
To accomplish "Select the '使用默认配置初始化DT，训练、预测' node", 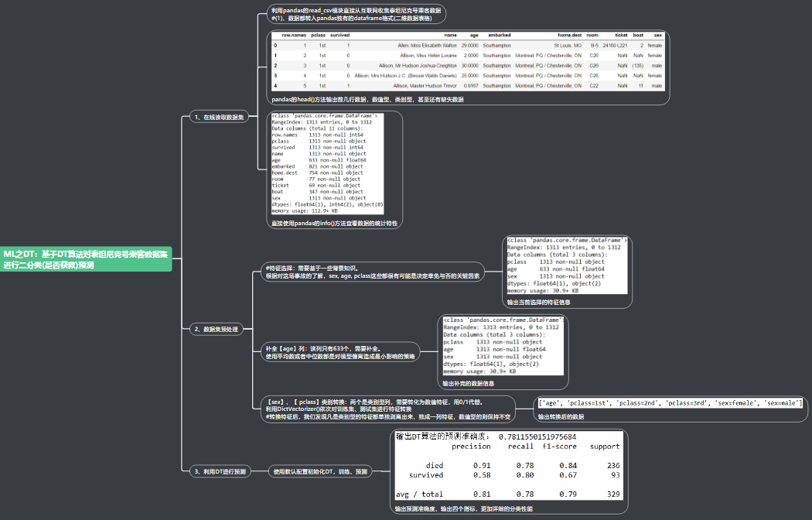I will pyautogui.click(x=321, y=471).
